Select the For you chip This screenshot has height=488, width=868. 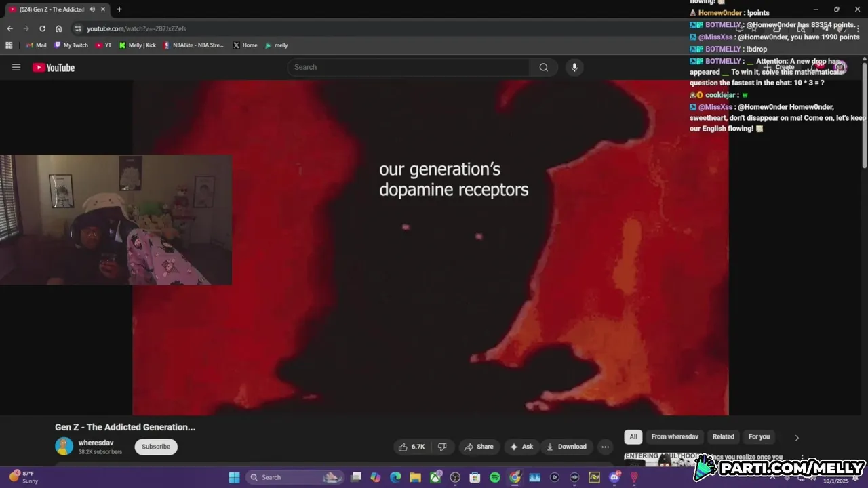coord(759,436)
